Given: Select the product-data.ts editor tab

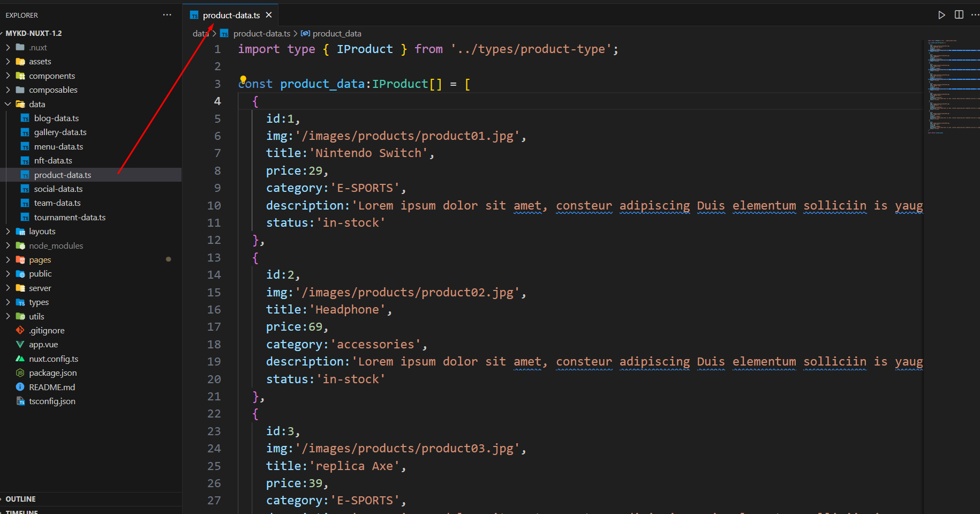Looking at the screenshot, I should [231, 16].
